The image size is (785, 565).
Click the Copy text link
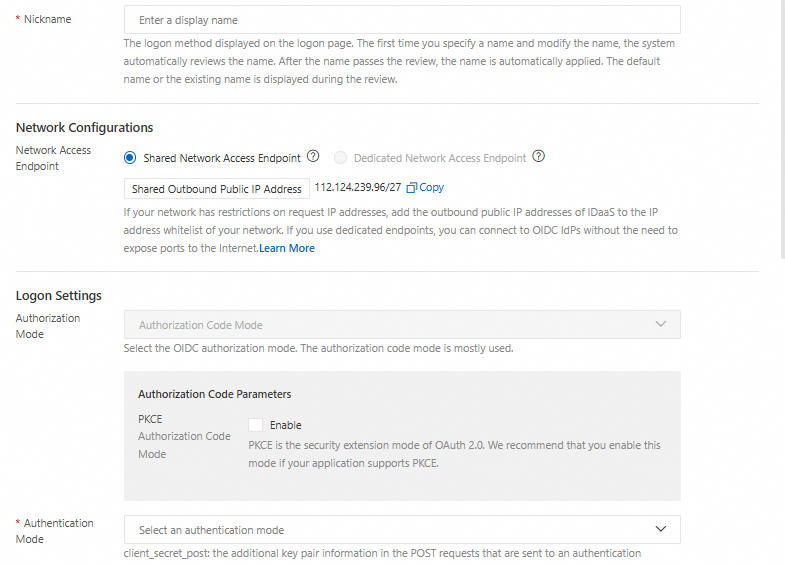pos(432,188)
